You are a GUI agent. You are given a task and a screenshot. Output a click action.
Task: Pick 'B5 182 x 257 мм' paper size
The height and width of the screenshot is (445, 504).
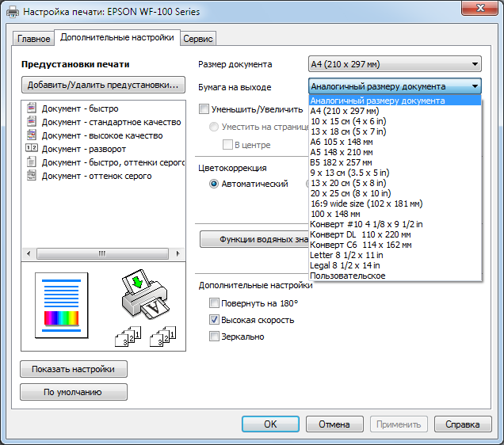pos(395,162)
